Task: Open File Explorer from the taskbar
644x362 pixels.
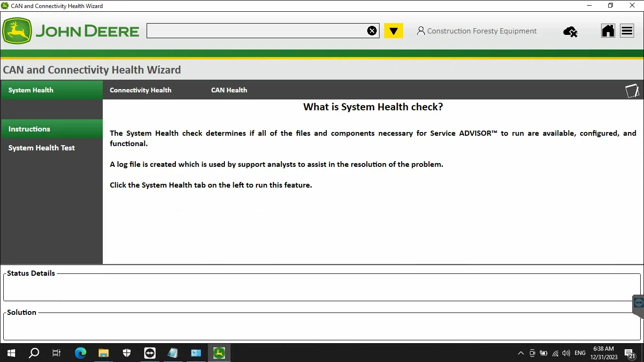Action: point(104,353)
